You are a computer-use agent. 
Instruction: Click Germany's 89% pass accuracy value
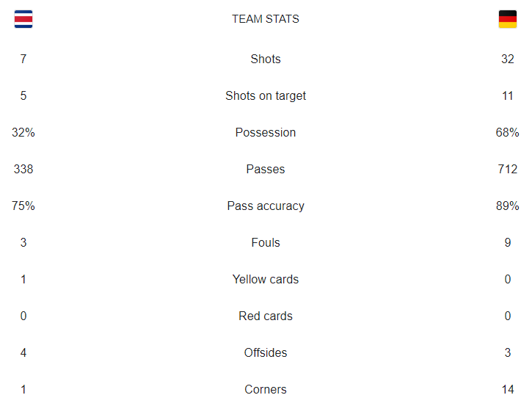pos(508,206)
